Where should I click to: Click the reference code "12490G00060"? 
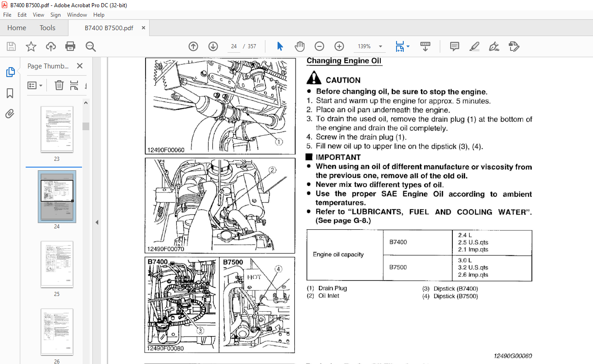tap(513, 356)
